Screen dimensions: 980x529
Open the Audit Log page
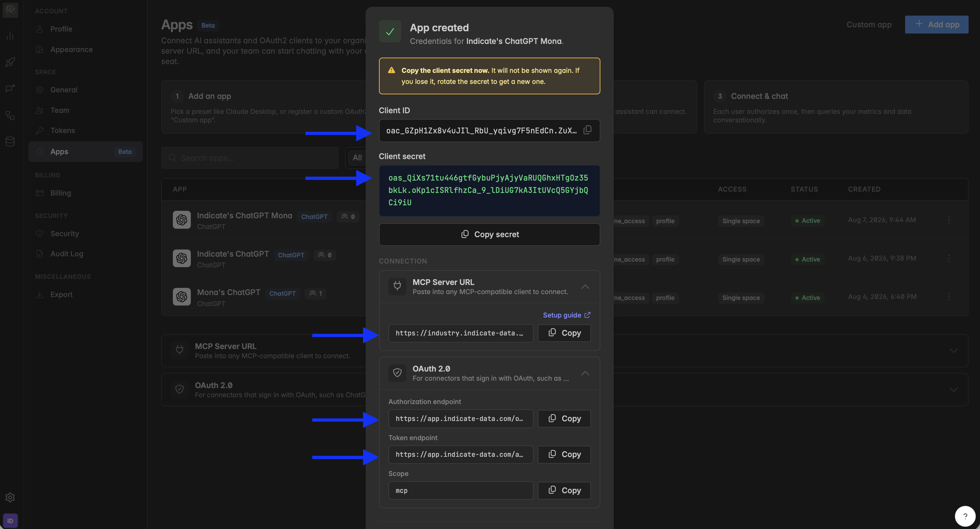coord(85,253)
